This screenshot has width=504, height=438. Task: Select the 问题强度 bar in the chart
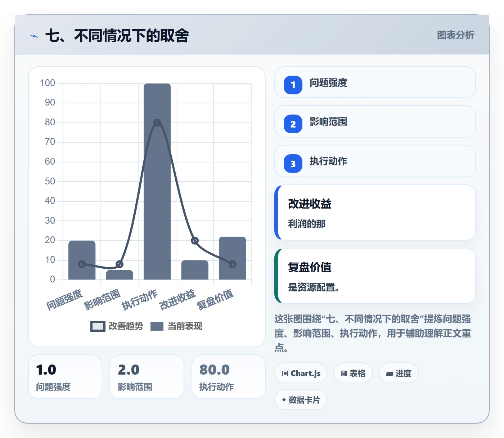82,260
